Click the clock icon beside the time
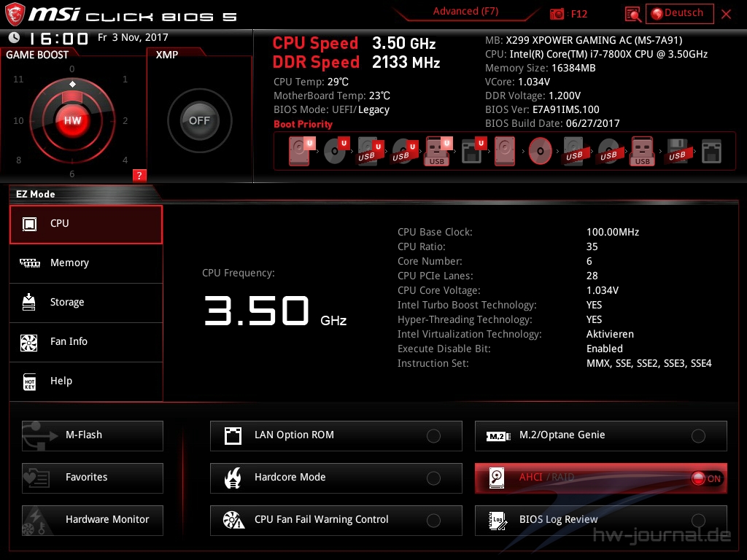 (15, 37)
